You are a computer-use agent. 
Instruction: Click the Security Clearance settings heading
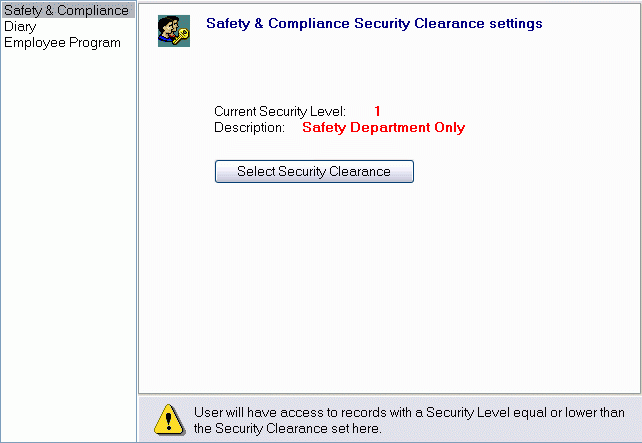(x=374, y=22)
